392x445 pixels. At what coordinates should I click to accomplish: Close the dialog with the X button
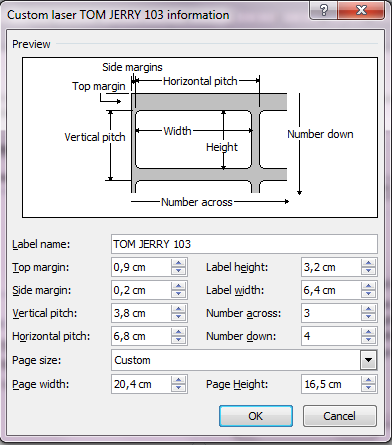click(x=361, y=10)
